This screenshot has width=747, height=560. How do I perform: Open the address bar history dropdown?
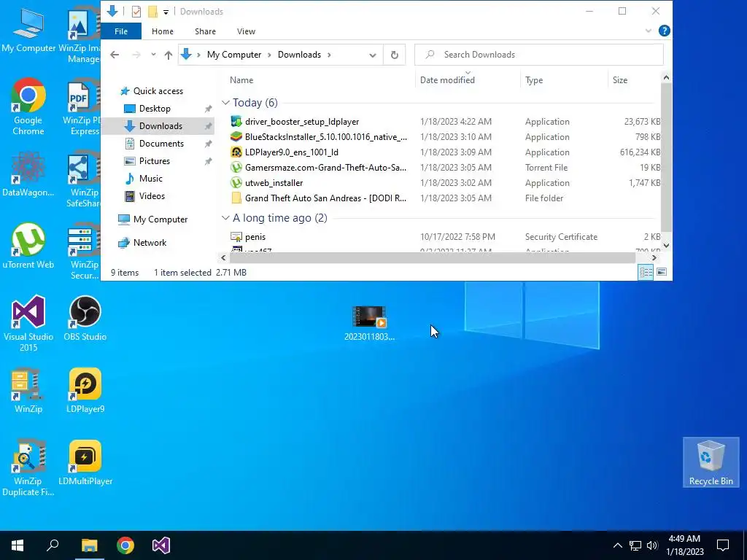tap(373, 55)
